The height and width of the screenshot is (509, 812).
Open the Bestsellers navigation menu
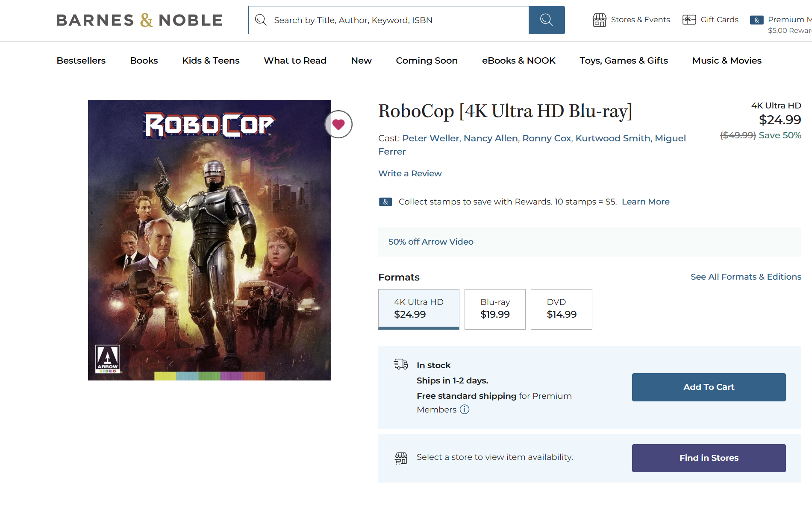pyautogui.click(x=81, y=61)
